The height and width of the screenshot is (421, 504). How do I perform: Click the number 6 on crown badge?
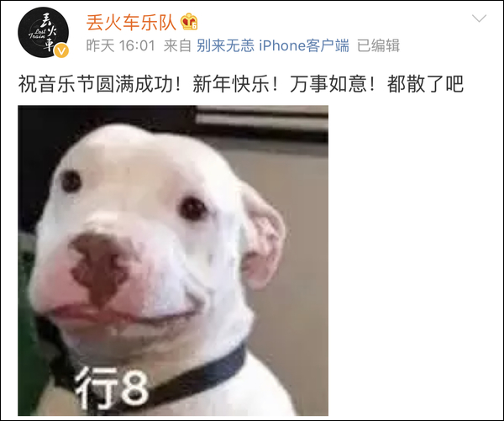pyautogui.click(x=194, y=27)
